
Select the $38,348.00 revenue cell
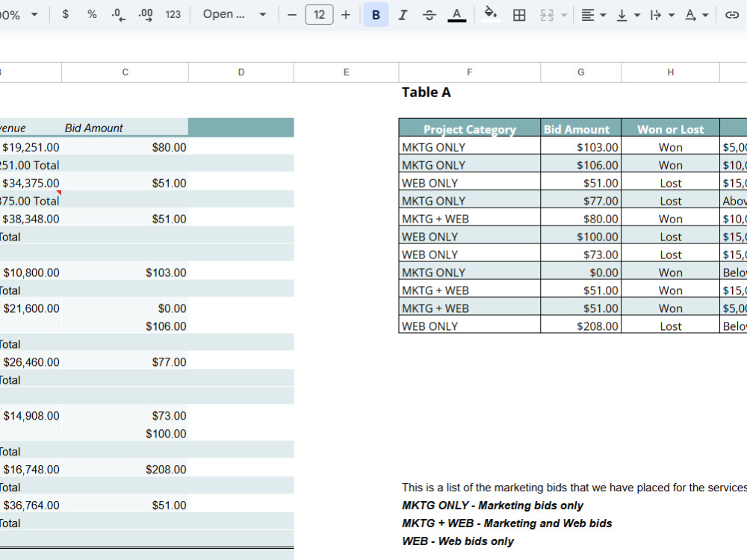pyautogui.click(x=31, y=219)
